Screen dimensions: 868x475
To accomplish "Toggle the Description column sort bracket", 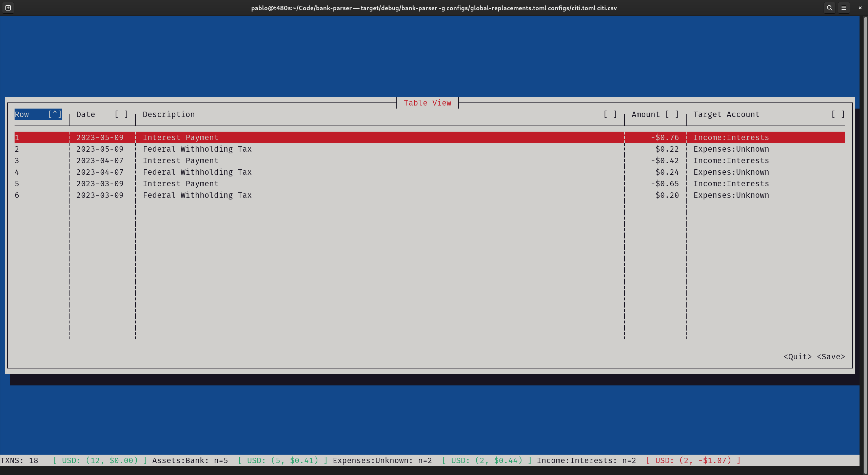I will (610, 114).
